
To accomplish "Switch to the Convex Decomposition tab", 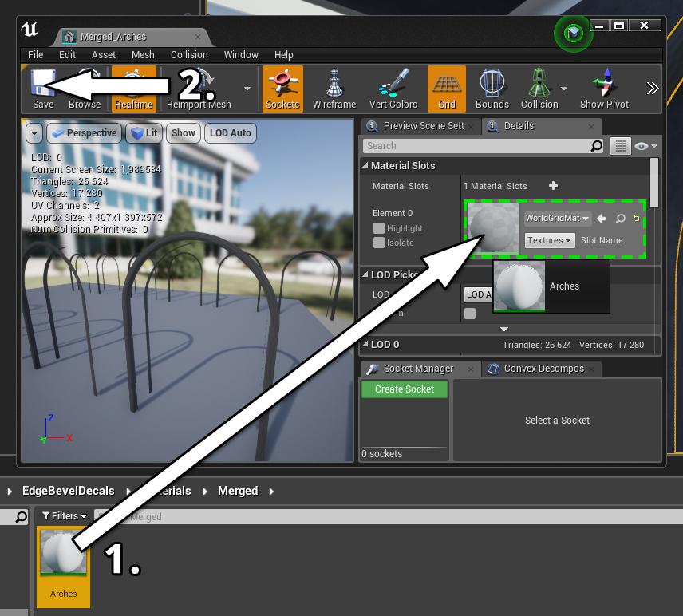I will 543,369.
